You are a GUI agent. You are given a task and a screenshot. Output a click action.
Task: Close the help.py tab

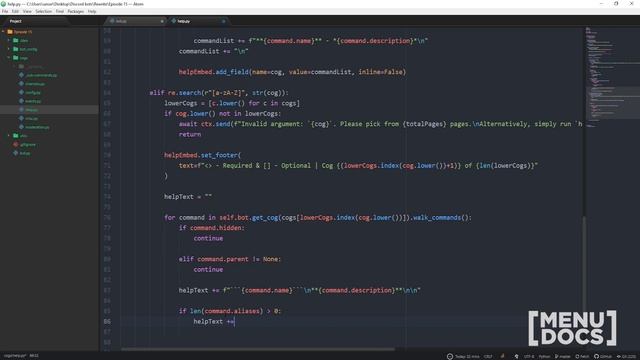coord(223,21)
